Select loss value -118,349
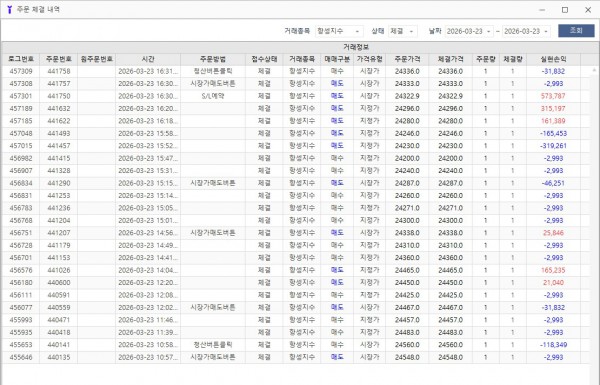Viewport: 600px width, 385px height. point(553,345)
